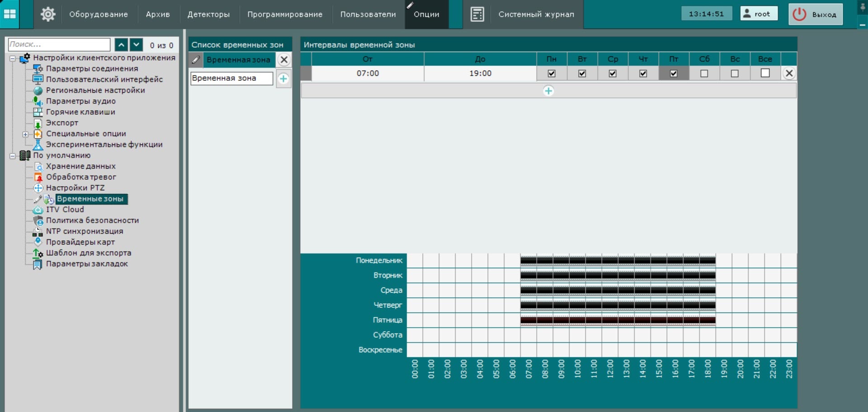Click the pencil edit icon for Временная зона
This screenshot has width=868, height=412.
pyautogui.click(x=196, y=60)
